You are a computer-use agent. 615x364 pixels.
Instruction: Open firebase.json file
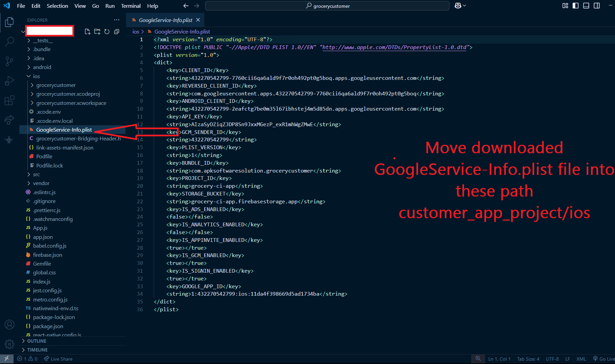(47, 255)
